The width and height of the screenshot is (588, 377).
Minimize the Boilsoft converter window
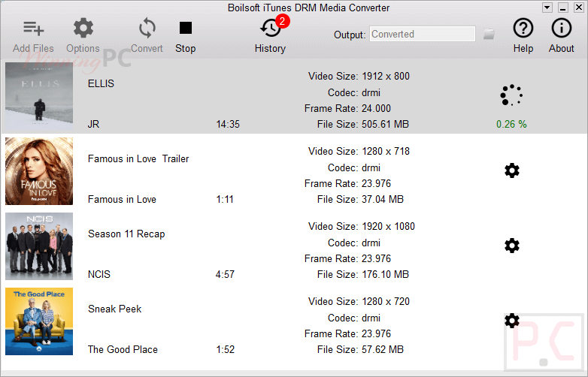click(x=563, y=8)
